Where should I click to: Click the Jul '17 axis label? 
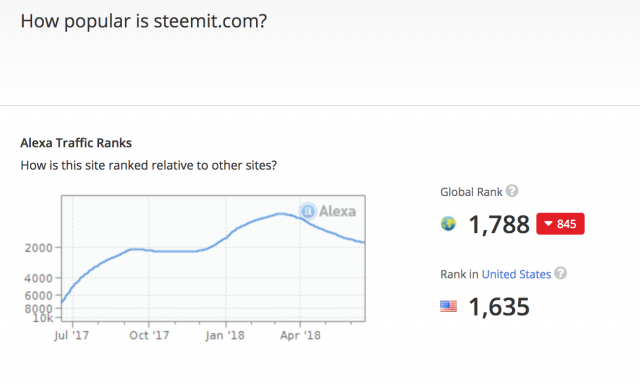71,335
